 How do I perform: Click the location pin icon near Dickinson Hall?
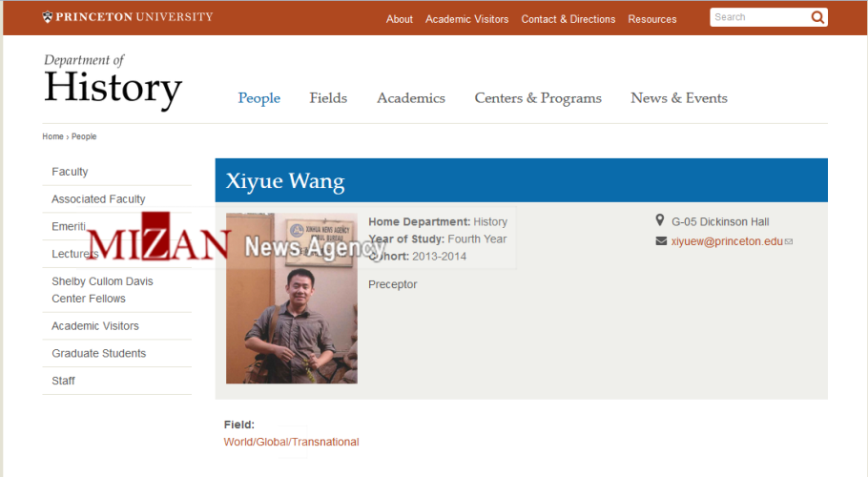(660, 220)
